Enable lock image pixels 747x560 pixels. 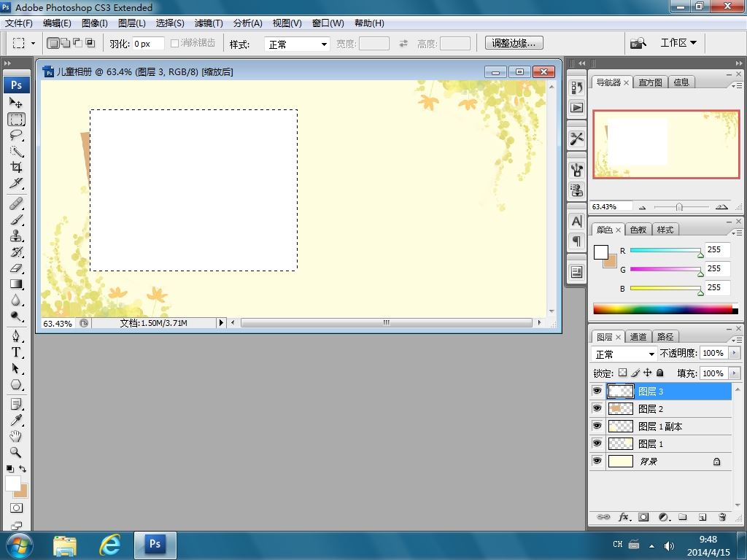pos(635,373)
